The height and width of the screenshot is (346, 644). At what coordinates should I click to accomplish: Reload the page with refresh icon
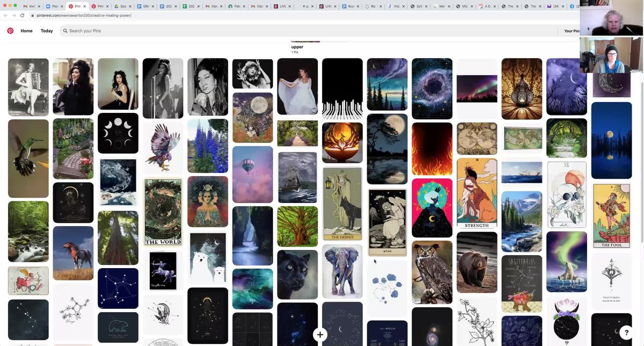point(23,15)
